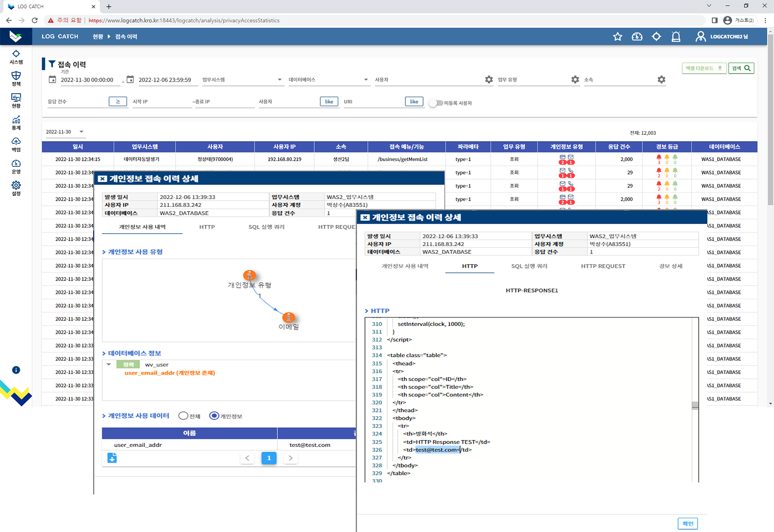Open the 사용자 filter gear icon
The width and height of the screenshot is (774, 532).
coord(489,79)
